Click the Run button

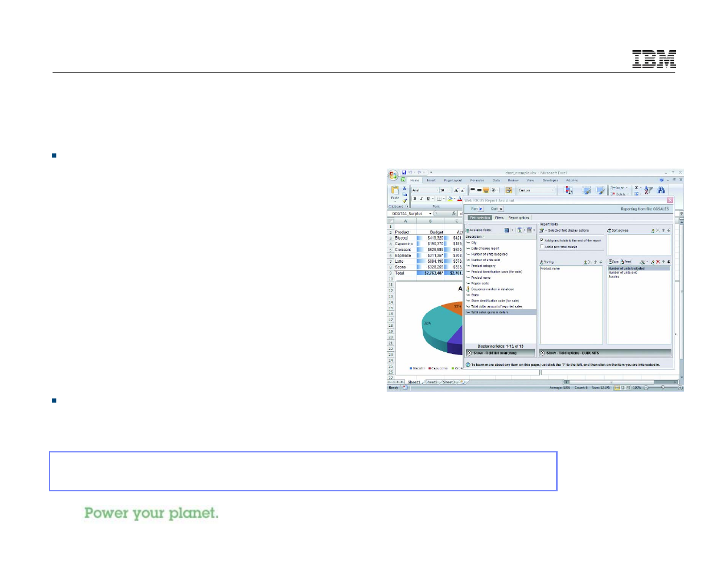click(x=477, y=209)
